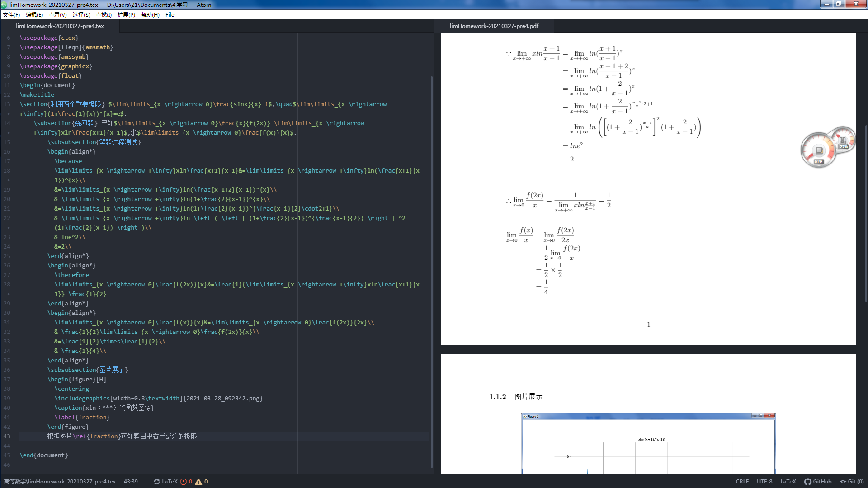Viewport: 868px width, 488px height.
Task: Click the \therefore line in the editor
Action: 72,275
